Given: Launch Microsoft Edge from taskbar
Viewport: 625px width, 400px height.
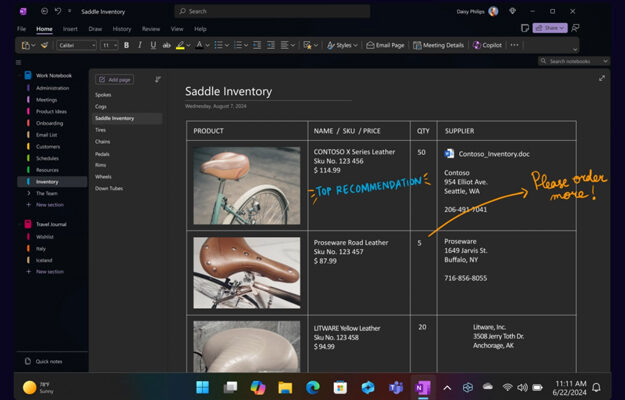Looking at the screenshot, I should point(313,387).
